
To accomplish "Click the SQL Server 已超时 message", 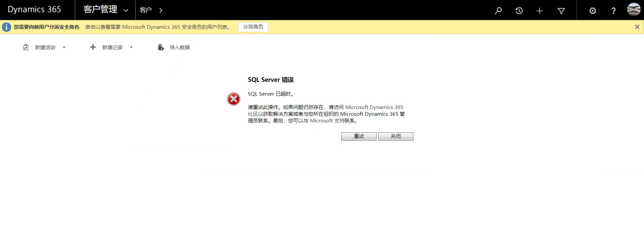I will pos(271,94).
